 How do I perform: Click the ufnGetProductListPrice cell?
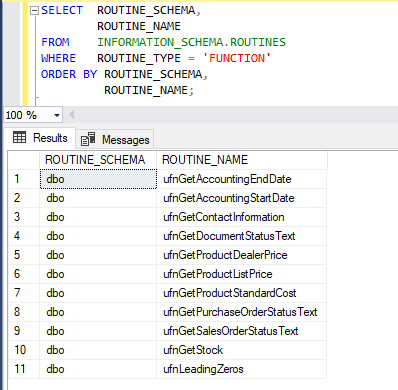(x=241, y=274)
